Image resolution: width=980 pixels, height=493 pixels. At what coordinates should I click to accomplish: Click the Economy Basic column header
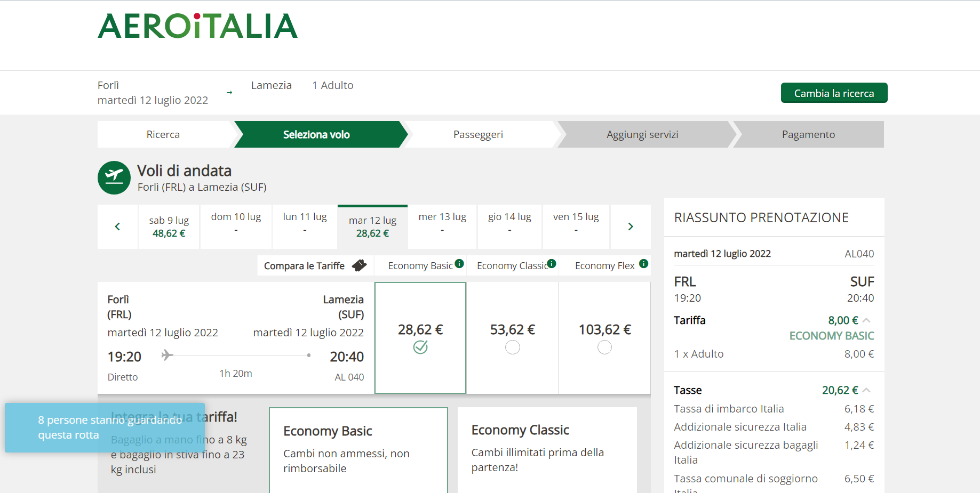tap(420, 265)
